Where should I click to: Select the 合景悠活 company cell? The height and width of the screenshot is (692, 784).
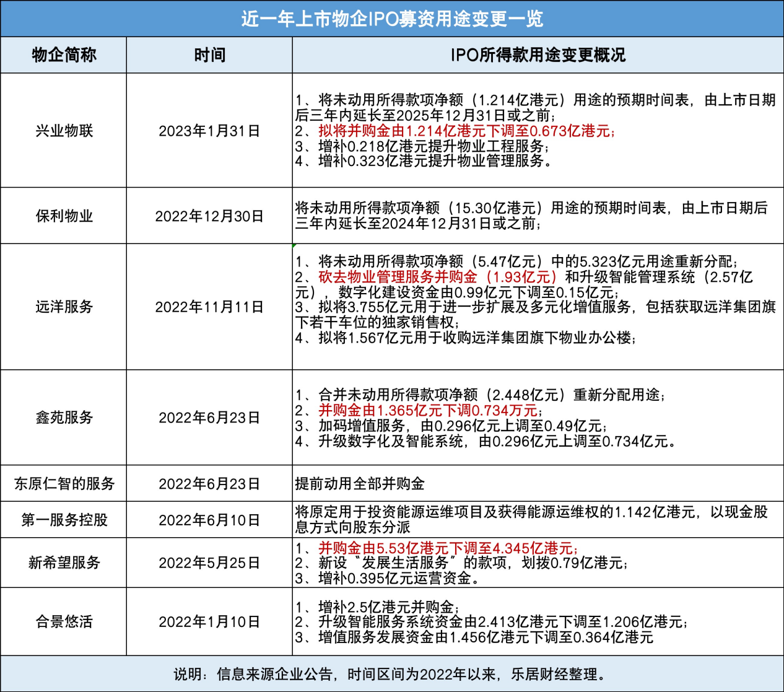[64, 621]
